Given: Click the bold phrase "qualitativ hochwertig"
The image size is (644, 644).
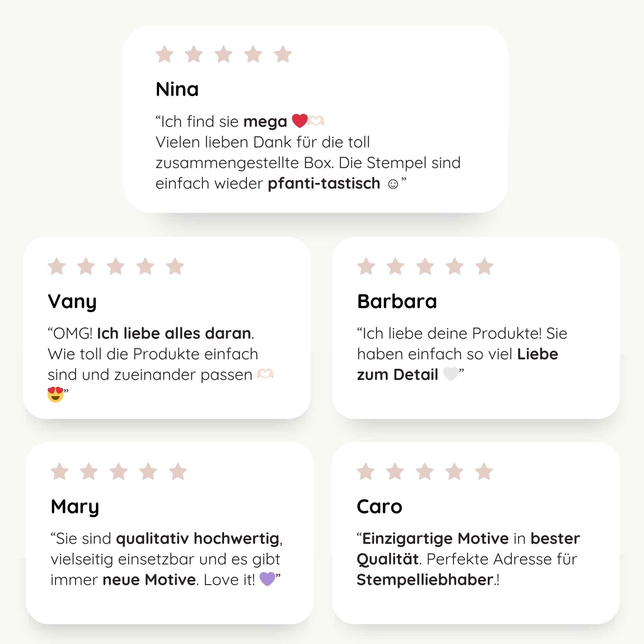Looking at the screenshot, I should click(x=198, y=538).
